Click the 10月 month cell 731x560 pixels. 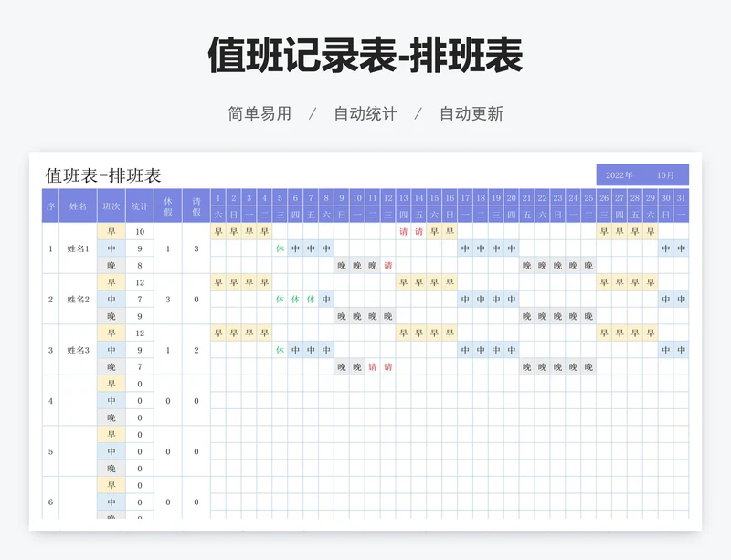665,175
